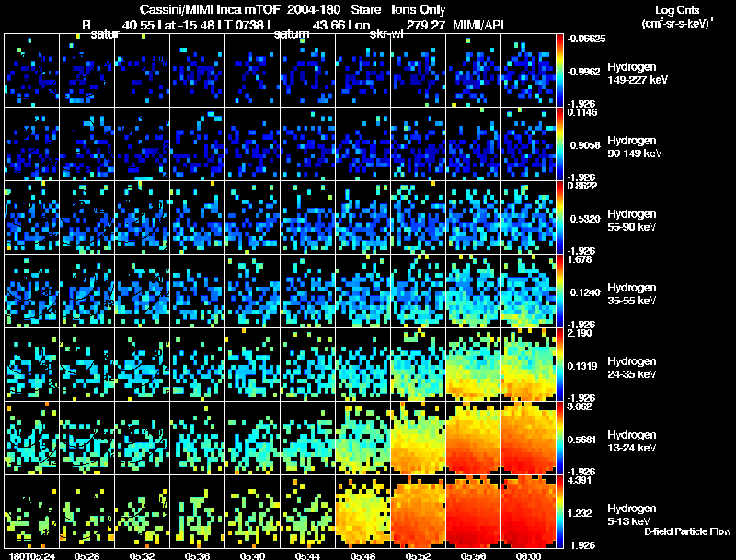
Task: Select the '05:40' time axis label
Action: point(252,555)
